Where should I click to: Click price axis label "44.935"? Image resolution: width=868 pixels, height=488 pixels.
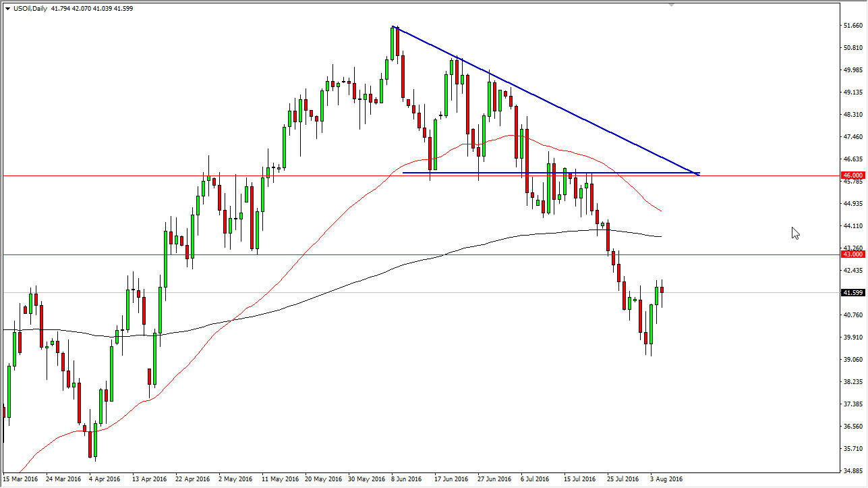[853, 204]
